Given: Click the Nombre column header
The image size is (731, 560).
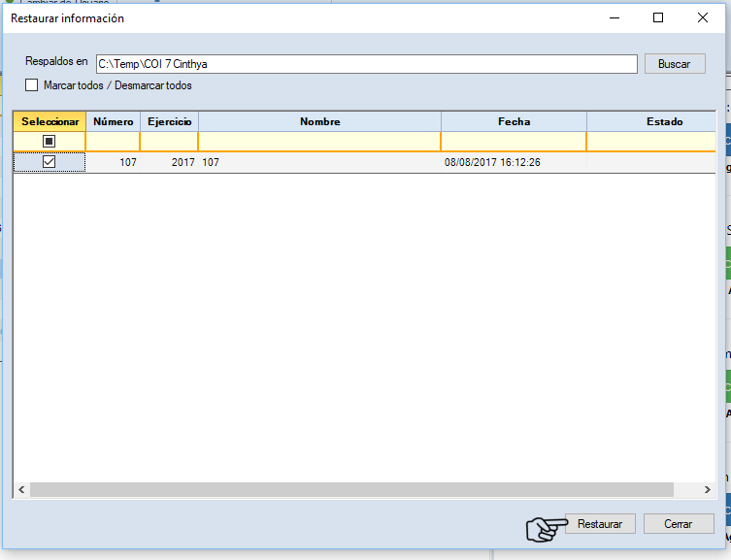Looking at the screenshot, I should [x=319, y=121].
